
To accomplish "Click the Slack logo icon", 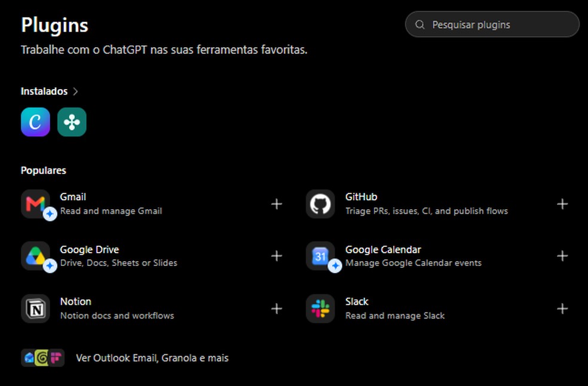I will coord(320,309).
